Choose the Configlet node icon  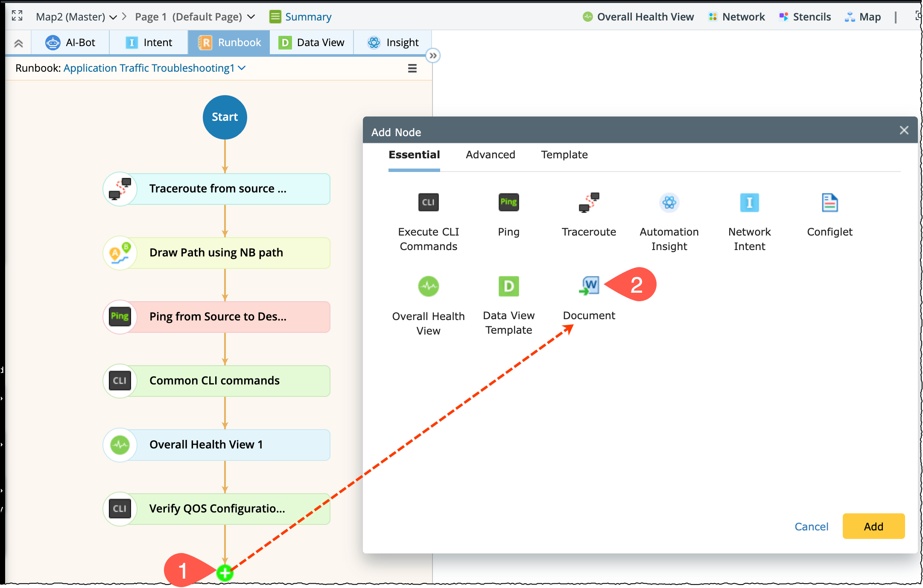(x=830, y=202)
